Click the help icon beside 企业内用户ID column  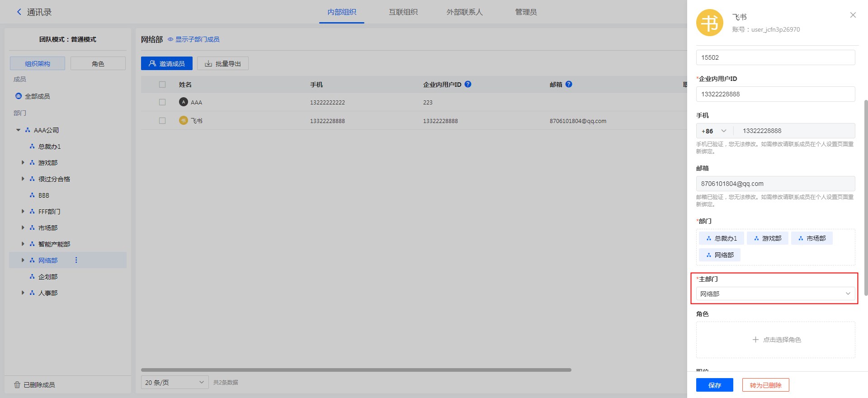click(x=468, y=84)
